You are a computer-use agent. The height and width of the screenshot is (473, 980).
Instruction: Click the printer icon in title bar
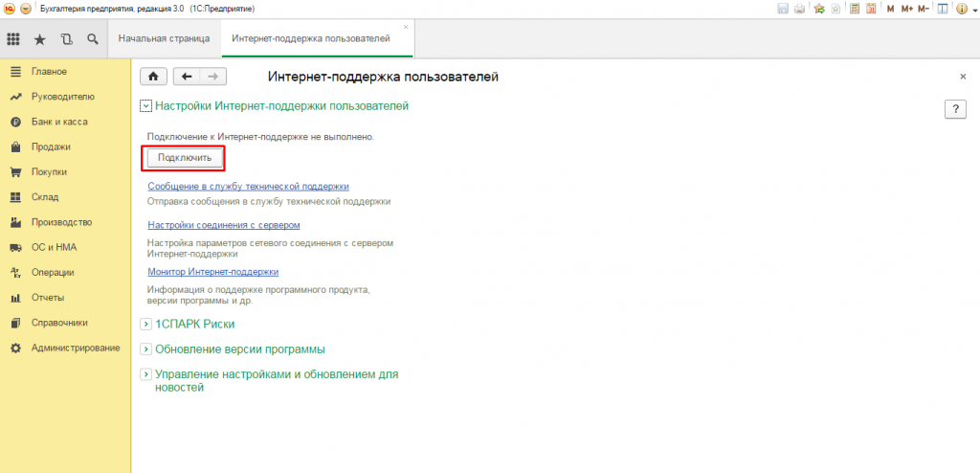tap(799, 9)
